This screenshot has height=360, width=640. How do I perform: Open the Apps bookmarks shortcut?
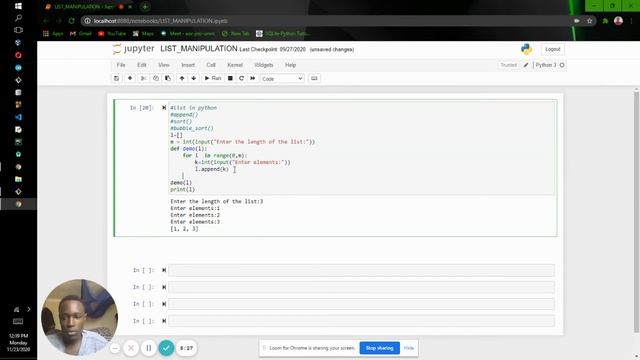pos(53,33)
